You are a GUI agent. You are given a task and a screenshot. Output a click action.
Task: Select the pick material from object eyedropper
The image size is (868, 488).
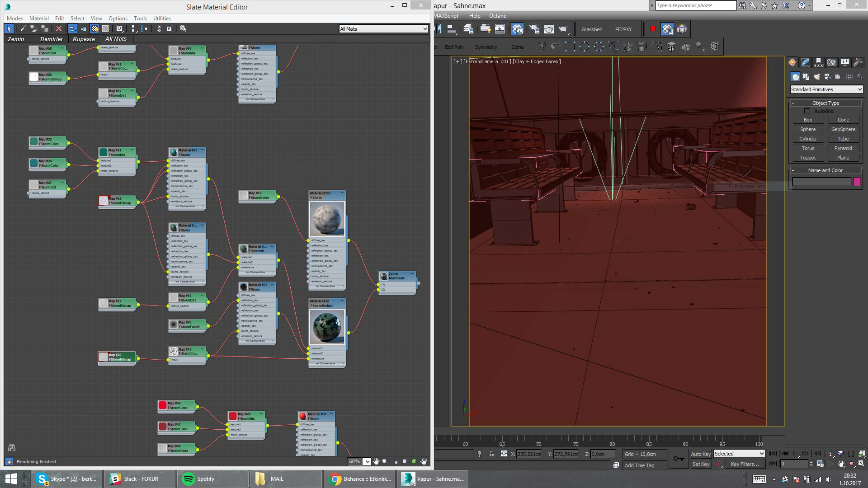click(x=23, y=28)
